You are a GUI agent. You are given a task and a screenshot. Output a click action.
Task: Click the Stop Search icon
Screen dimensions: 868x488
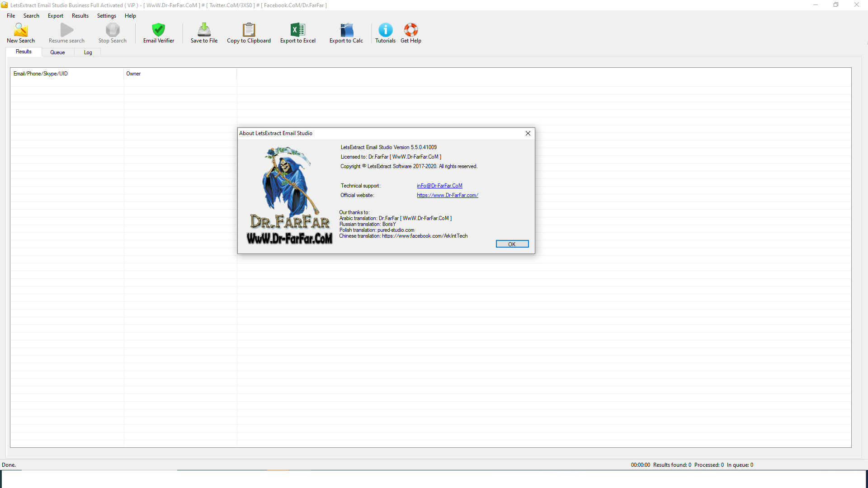click(113, 30)
